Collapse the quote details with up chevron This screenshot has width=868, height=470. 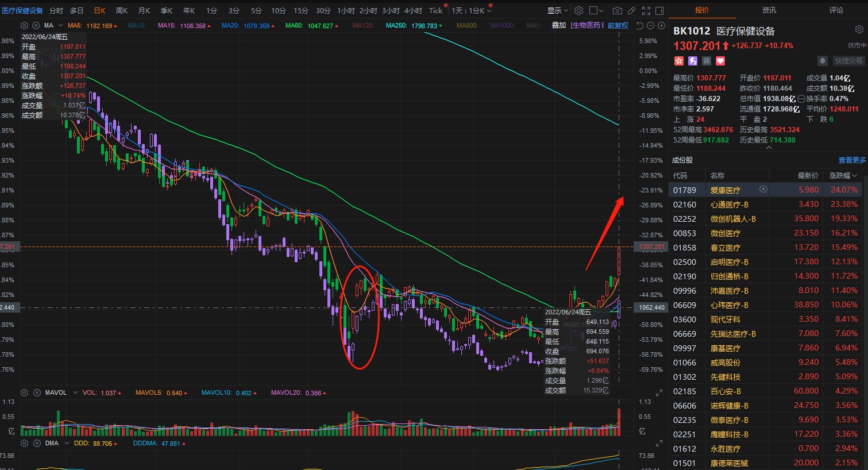click(x=769, y=148)
